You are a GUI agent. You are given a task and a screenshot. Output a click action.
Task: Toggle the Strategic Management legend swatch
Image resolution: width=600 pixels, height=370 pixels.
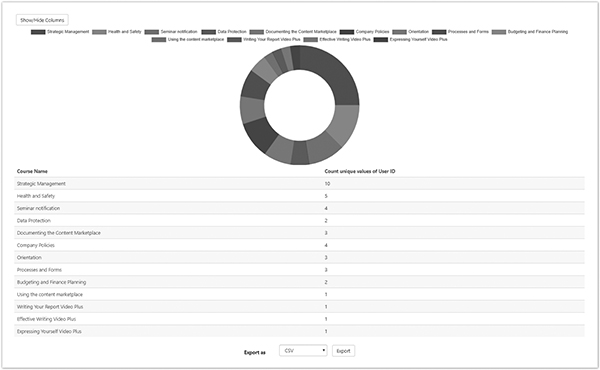coord(38,32)
